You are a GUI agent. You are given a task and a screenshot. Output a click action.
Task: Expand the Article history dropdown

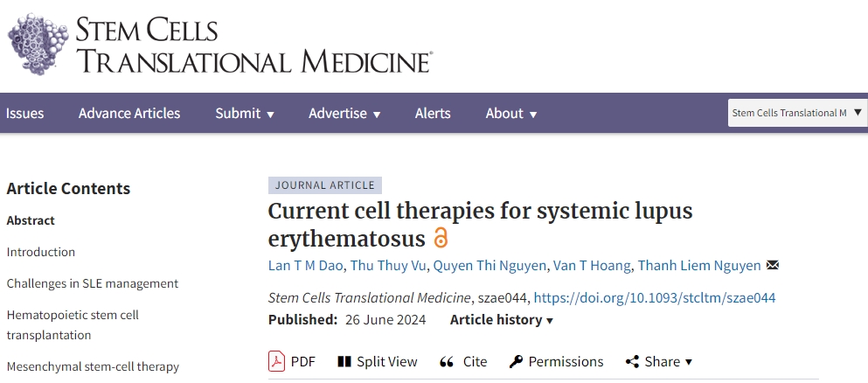click(x=502, y=320)
